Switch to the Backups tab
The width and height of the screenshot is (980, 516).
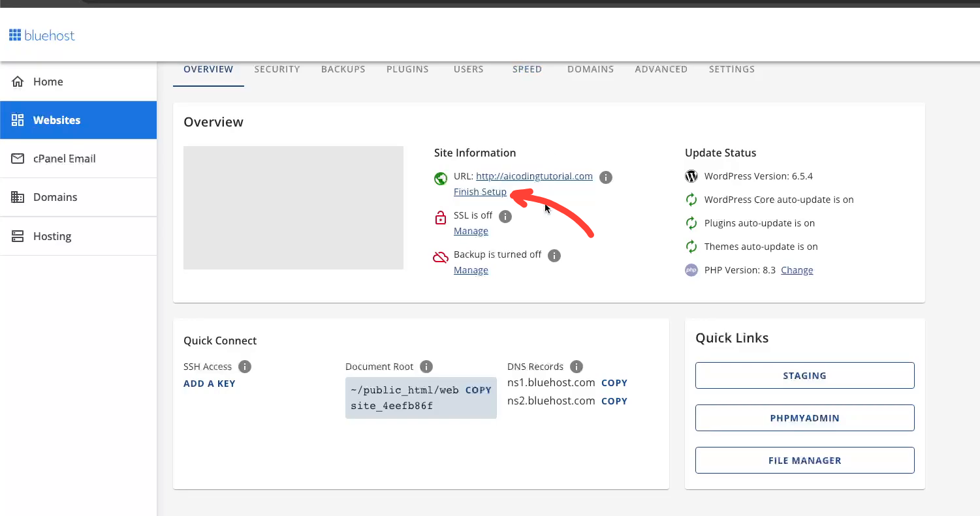pos(343,69)
